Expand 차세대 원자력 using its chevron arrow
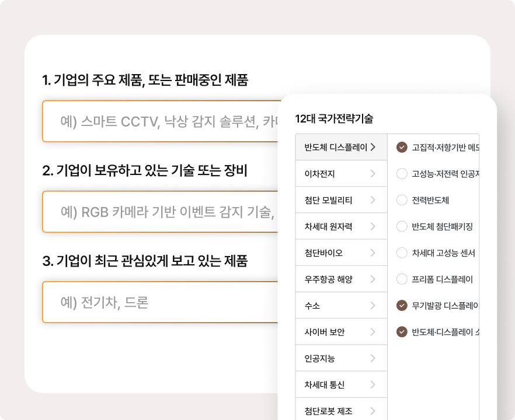Image resolution: width=515 pixels, height=420 pixels. pyautogui.click(x=374, y=226)
